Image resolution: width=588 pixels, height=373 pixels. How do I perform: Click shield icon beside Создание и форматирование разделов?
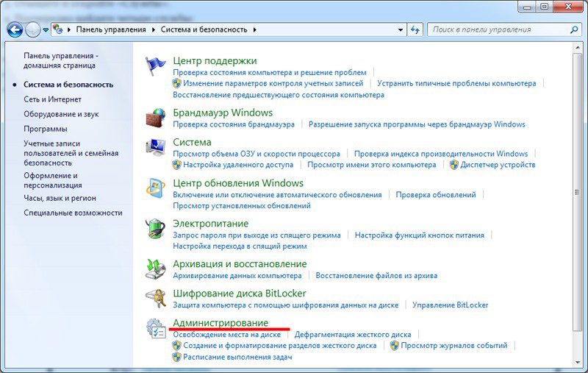coord(176,346)
